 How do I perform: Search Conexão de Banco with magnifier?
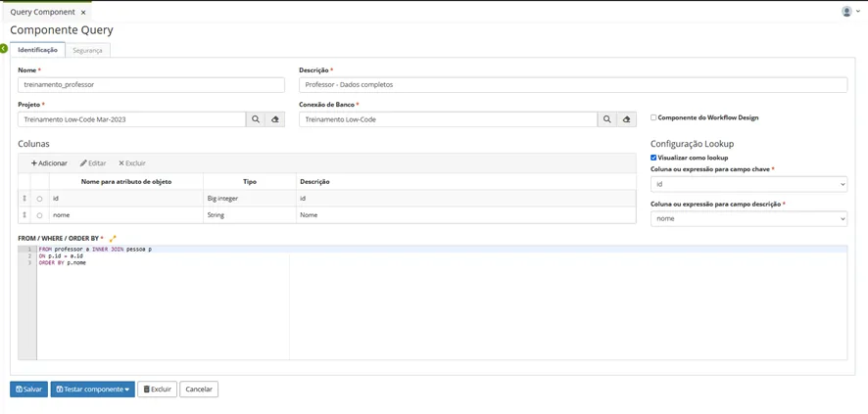pyautogui.click(x=606, y=119)
